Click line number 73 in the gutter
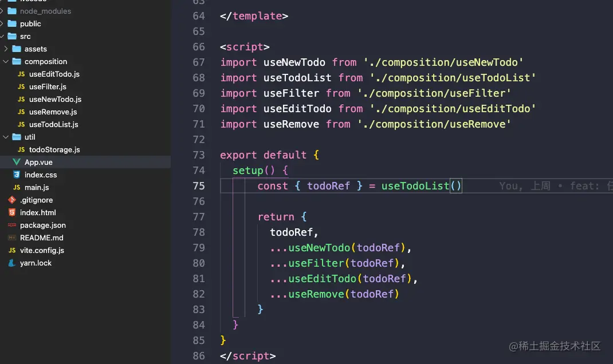613x364 pixels. (x=199, y=155)
